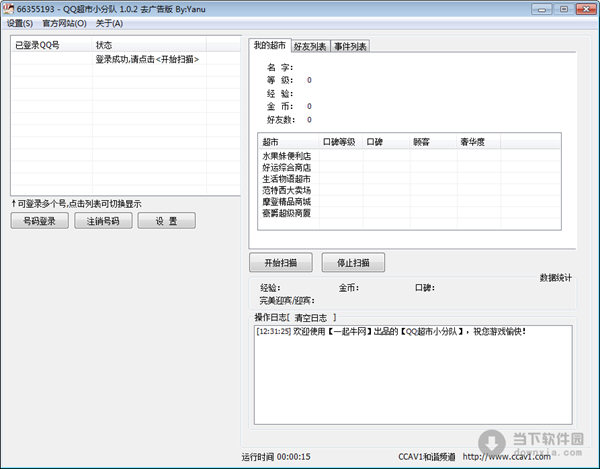Click the 口碑等级 column header
Image resolution: width=600 pixels, height=469 pixels.
[339, 142]
